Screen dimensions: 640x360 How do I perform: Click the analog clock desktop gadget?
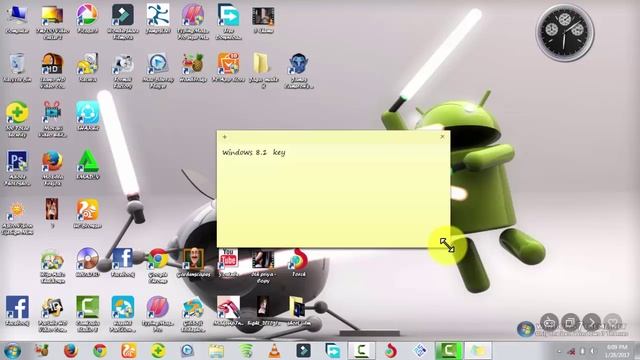[x=564, y=33]
